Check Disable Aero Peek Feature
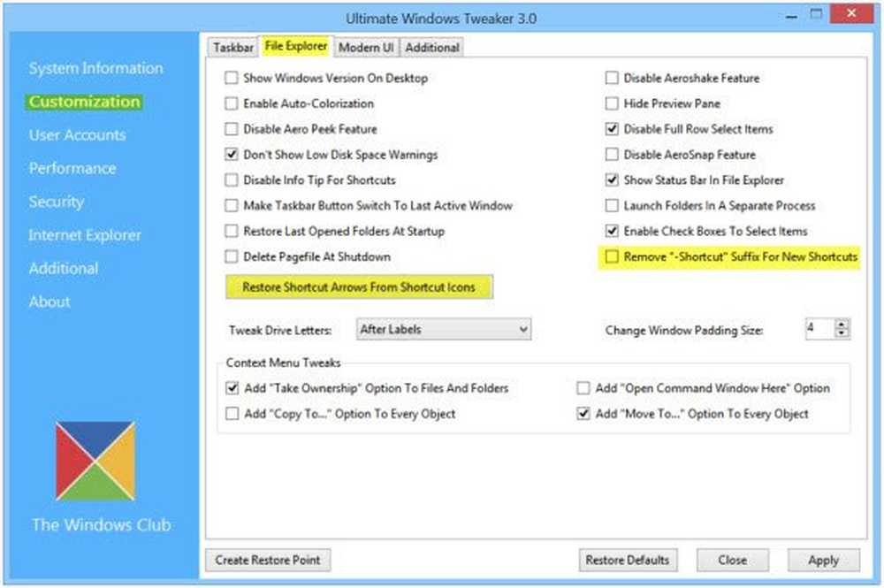 tap(231, 128)
